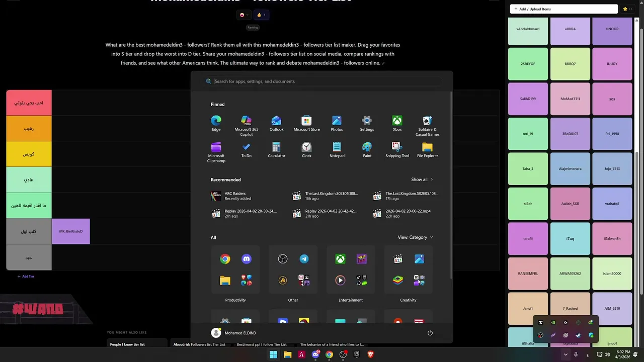Click Add Tier link
644x362 pixels.
click(26, 277)
